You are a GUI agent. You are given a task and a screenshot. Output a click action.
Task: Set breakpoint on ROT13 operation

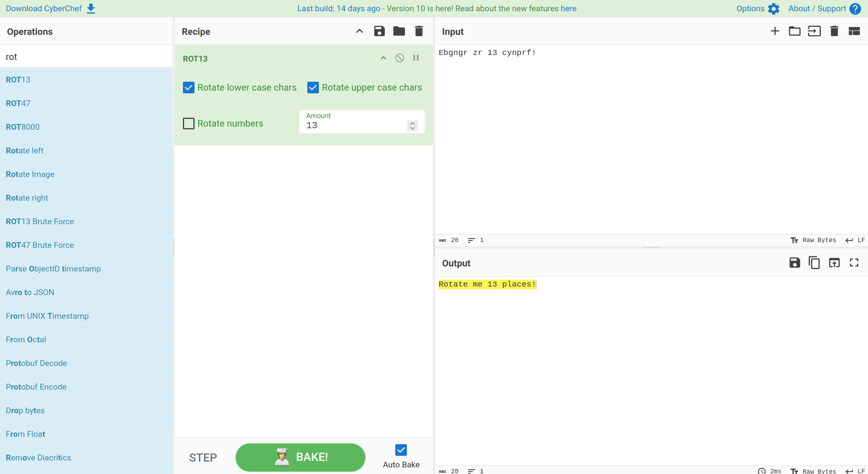pyautogui.click(x=416, y=58)
